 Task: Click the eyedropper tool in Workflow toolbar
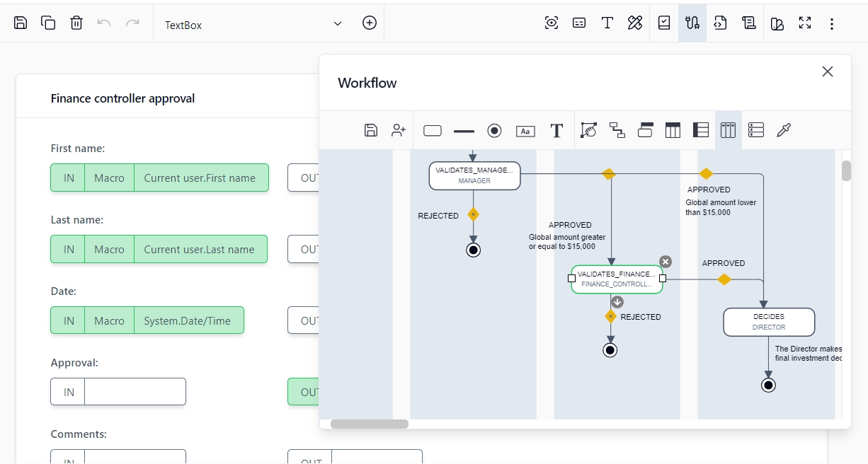pos(784,130)
